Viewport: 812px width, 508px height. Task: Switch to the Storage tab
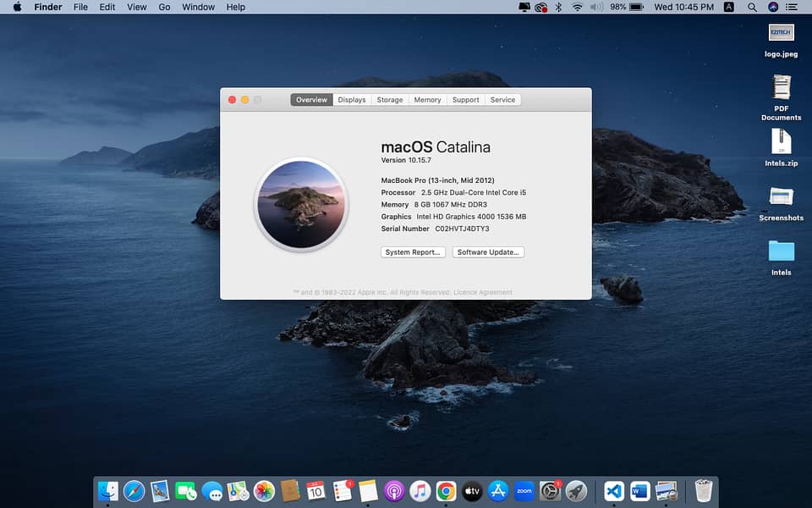click(390, 100)
